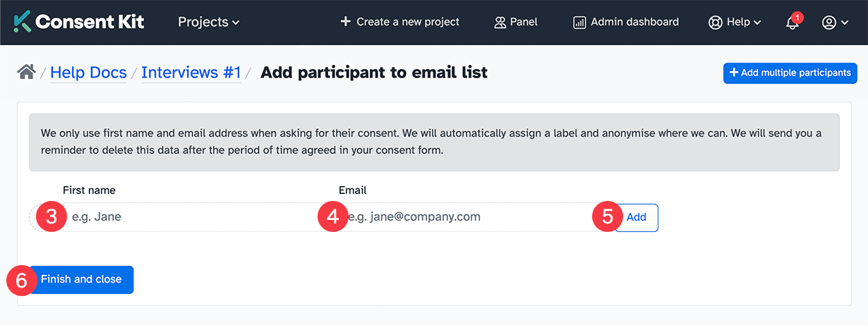Open the notifications bell
This screenshot has height=325, width=868.
[x=792, y=23]
